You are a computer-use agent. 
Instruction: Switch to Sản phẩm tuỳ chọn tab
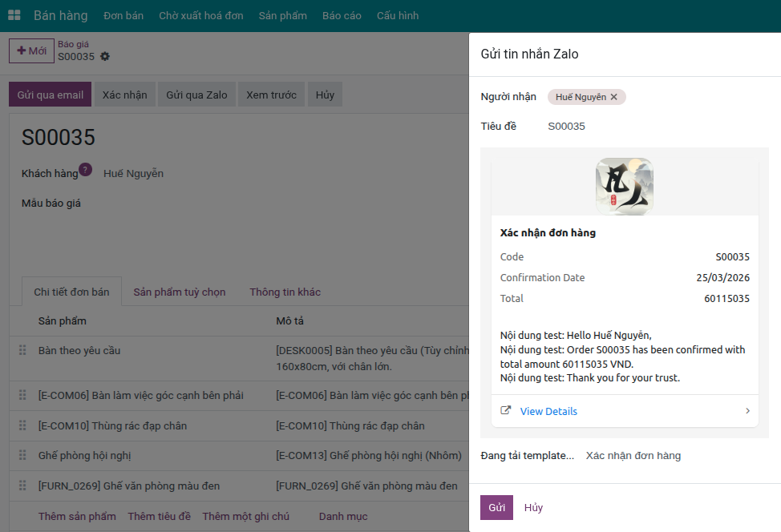180,292
